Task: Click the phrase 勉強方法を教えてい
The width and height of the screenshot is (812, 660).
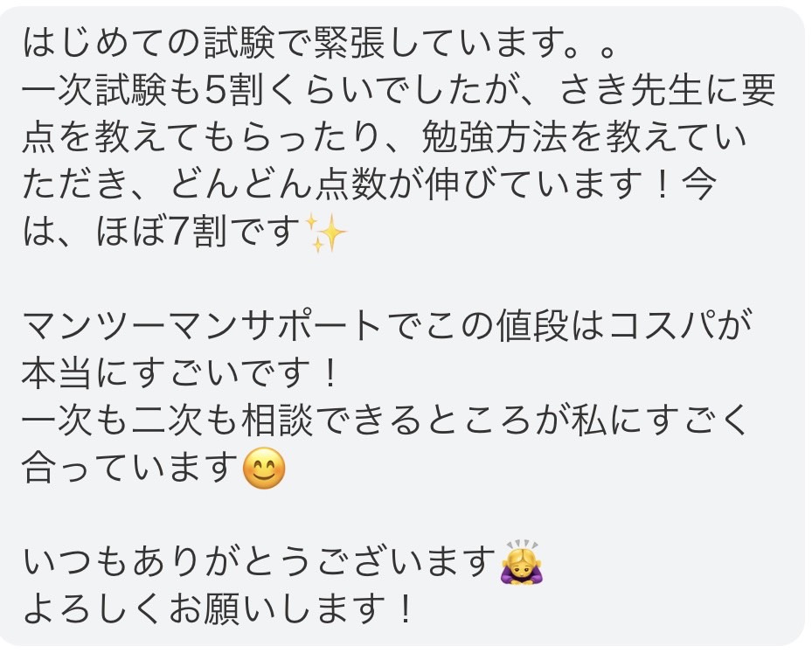Action: pos(584,137)
